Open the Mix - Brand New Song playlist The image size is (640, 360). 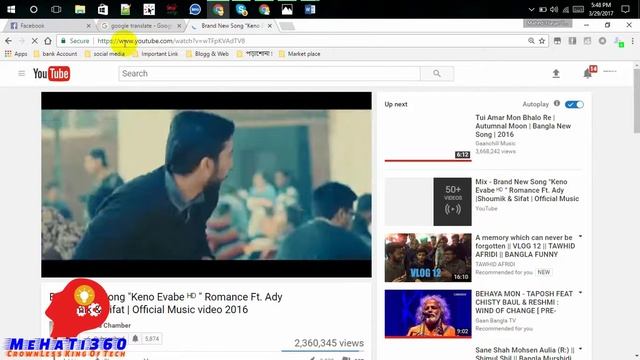pos(527,190)
